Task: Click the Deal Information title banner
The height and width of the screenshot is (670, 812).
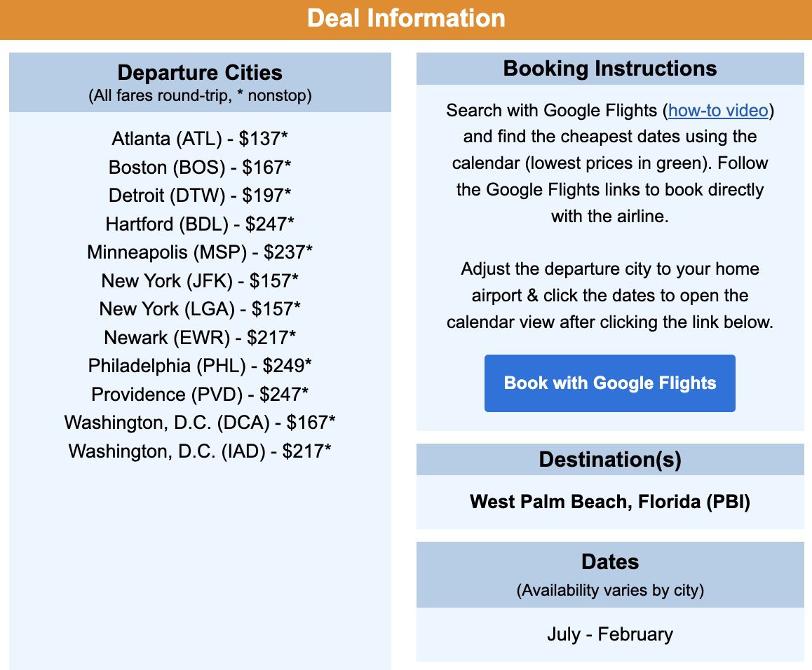Action: point(406,18)
